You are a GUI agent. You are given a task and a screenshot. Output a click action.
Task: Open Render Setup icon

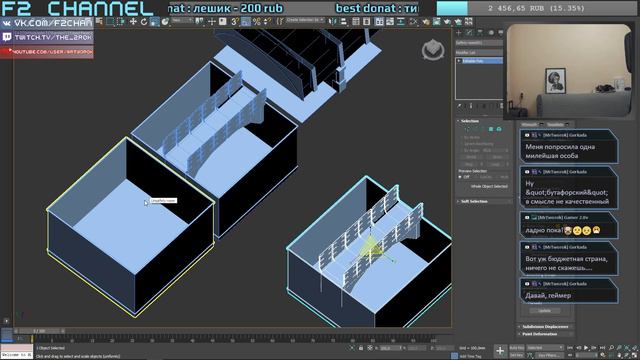(426, 22)
